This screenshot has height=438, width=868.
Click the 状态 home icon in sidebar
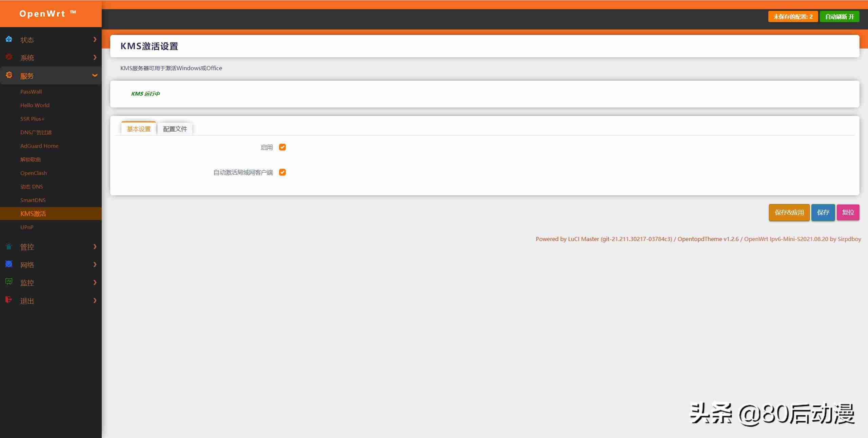coord(9,39)
